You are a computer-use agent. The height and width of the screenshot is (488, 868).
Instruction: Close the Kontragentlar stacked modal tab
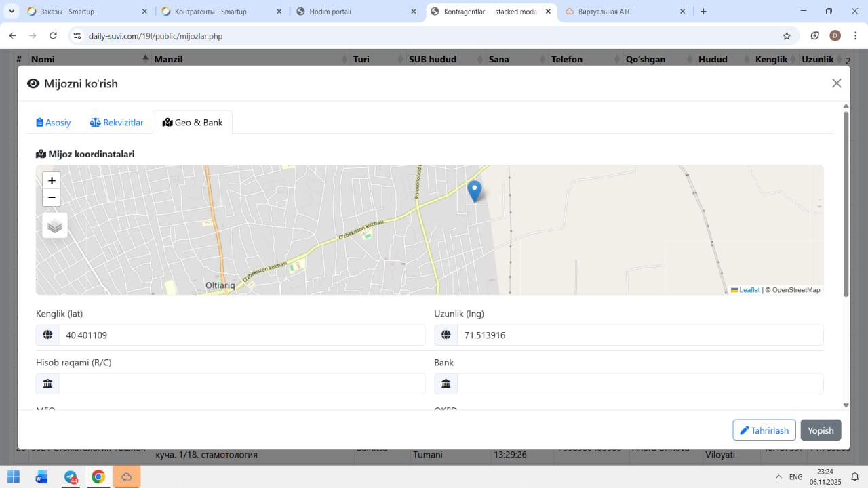pos(548,12)
